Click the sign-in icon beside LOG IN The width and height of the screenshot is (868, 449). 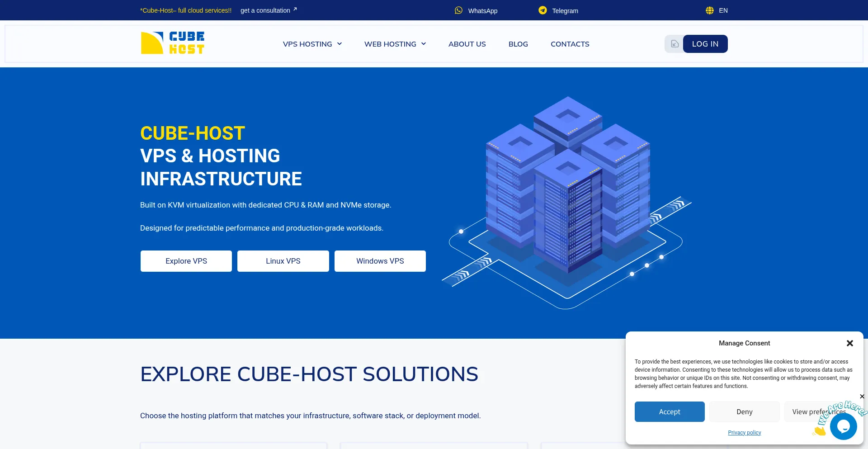(675, 44)
